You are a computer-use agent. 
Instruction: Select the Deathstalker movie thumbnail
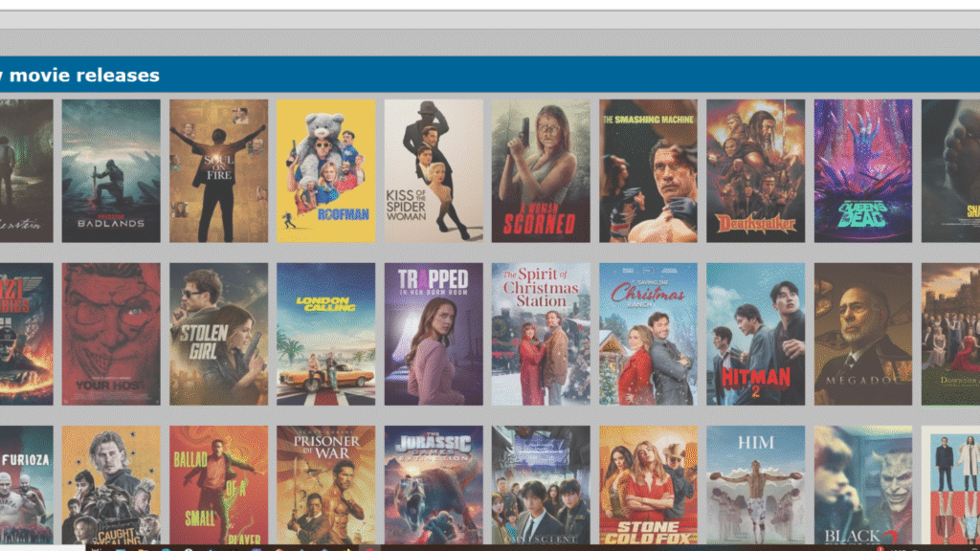(755, 170)
